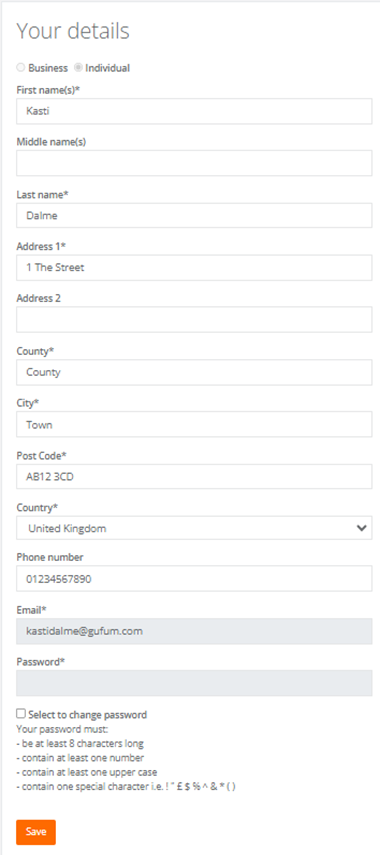The width and height of the screenshot is (380, 855).
Task: Click the Address 1 field
Action: 194,268
